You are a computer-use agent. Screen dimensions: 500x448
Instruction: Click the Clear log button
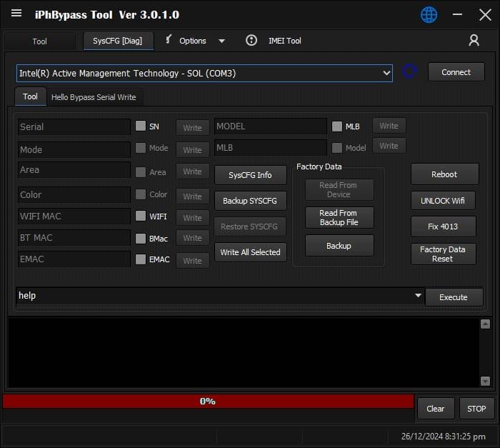click(436, 409)
